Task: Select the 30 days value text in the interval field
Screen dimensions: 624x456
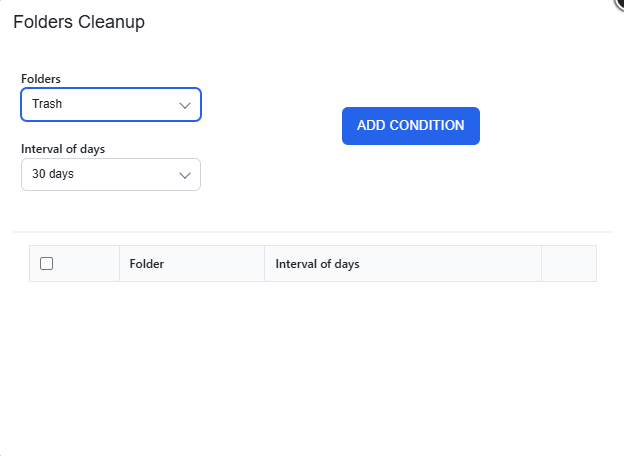Action: click(53, 174)
